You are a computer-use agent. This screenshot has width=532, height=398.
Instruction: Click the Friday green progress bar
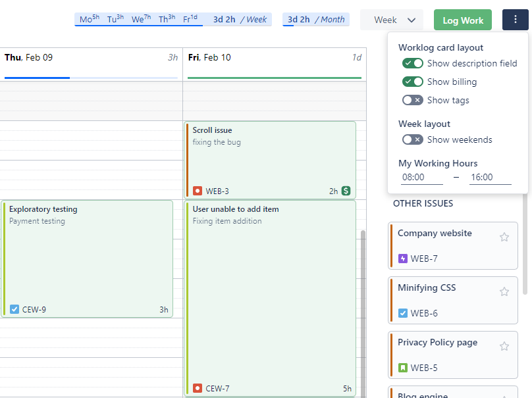pyautogui.click(x=274, y=78)
